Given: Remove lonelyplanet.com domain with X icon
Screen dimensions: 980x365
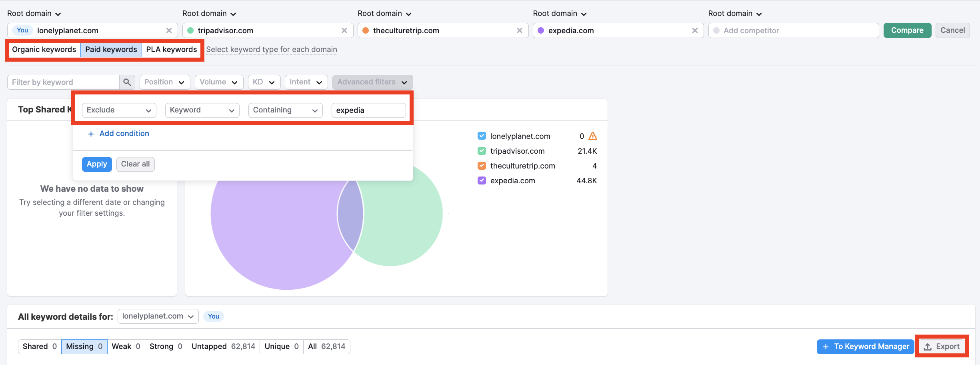Looking at the screenshot, I should tap(169, 30).
